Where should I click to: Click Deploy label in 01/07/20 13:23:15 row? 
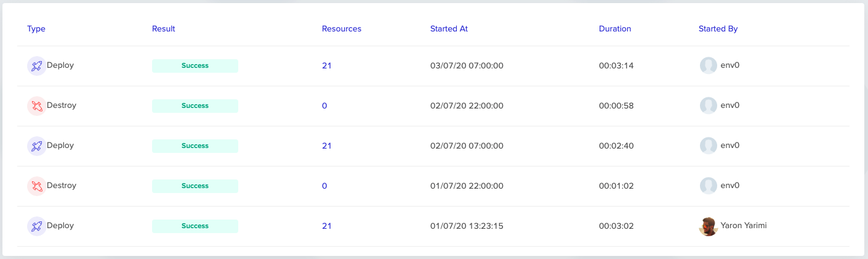(60, 226)
